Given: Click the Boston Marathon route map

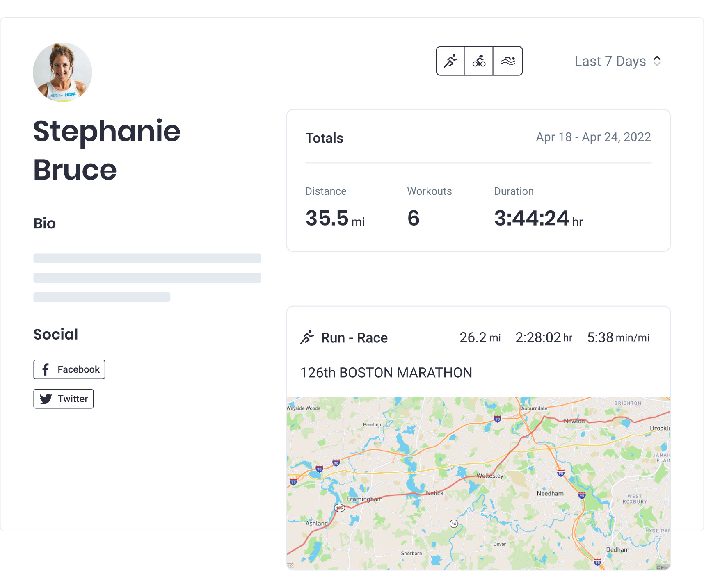Looking at the screenshot, I should pyautogui.click(x=478, y=483).
